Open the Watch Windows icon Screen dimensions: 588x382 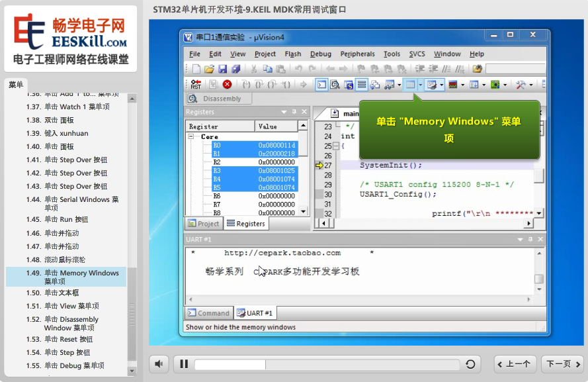pos(390,85)
